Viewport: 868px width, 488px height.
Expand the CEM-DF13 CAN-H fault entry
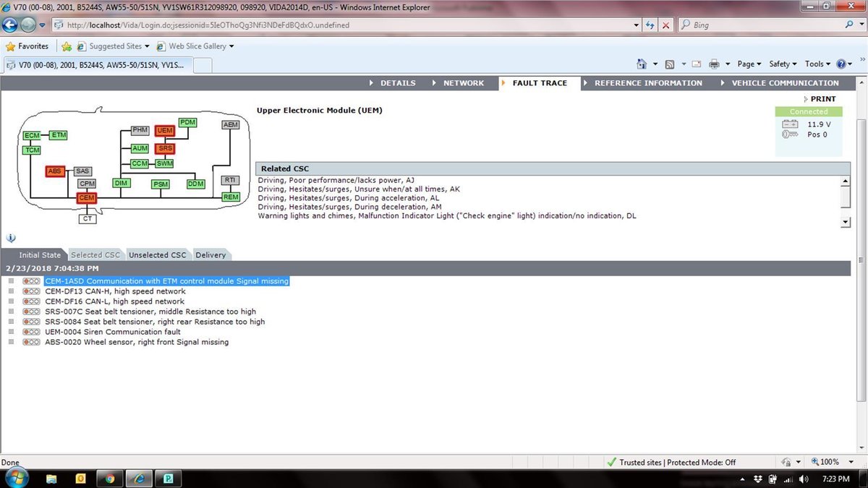click(11, 291)
